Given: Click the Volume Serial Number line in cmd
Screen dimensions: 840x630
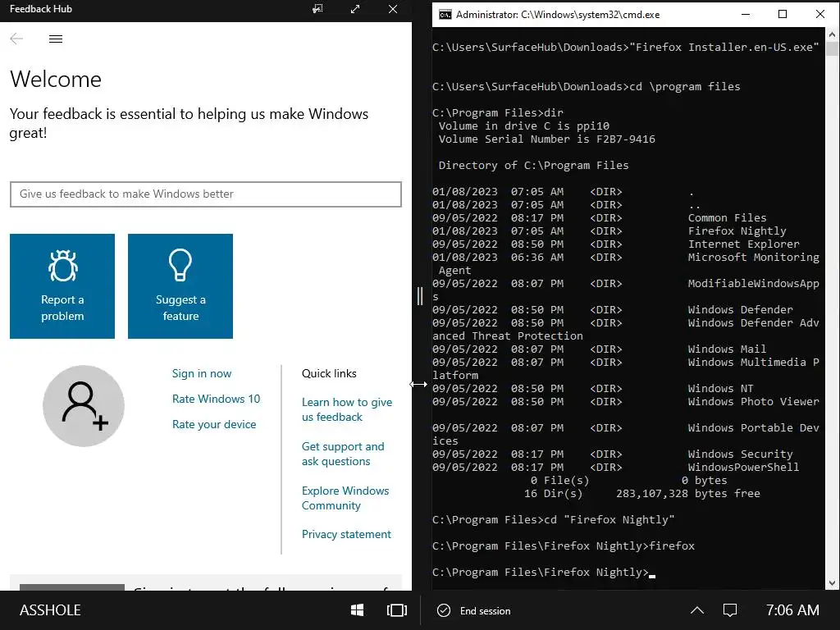Looking at the screenshot, I should (x=547, y=139).
